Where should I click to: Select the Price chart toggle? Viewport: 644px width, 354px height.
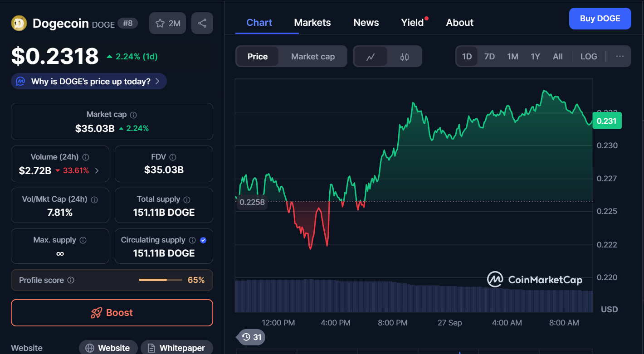[258, 57]
